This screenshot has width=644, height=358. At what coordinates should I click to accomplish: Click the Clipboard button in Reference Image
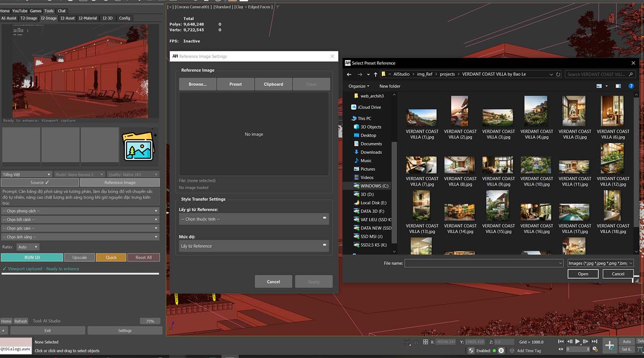(273, 84)
